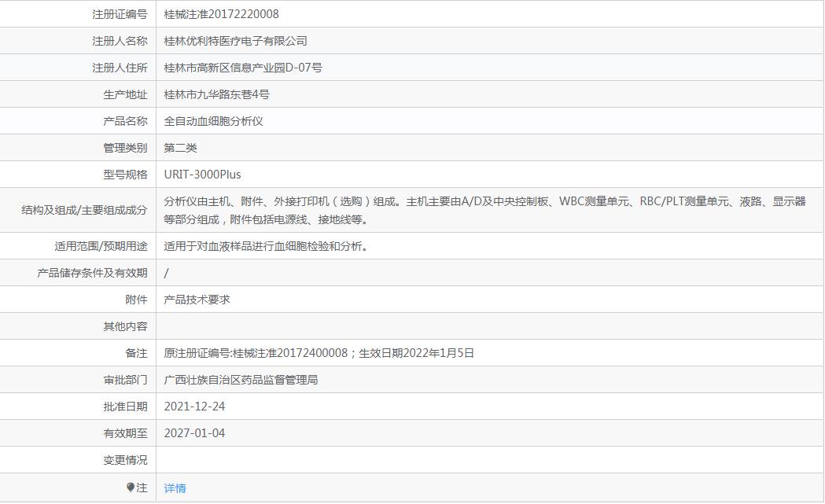Click the 产品储存条件及有效期 row label
825x504 pixels.
click(x=92, y=273)
